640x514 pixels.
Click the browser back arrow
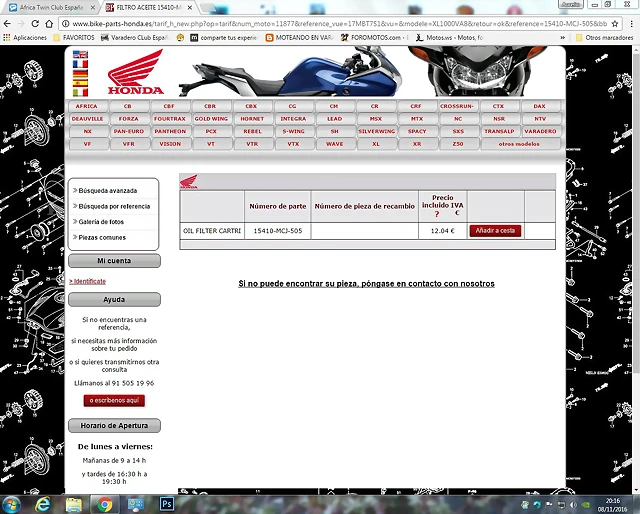7,24
